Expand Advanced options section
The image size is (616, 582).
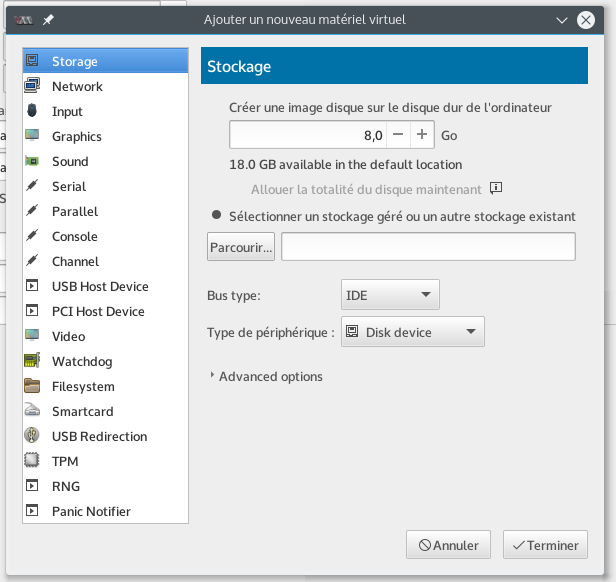click(x=266, y=376)
